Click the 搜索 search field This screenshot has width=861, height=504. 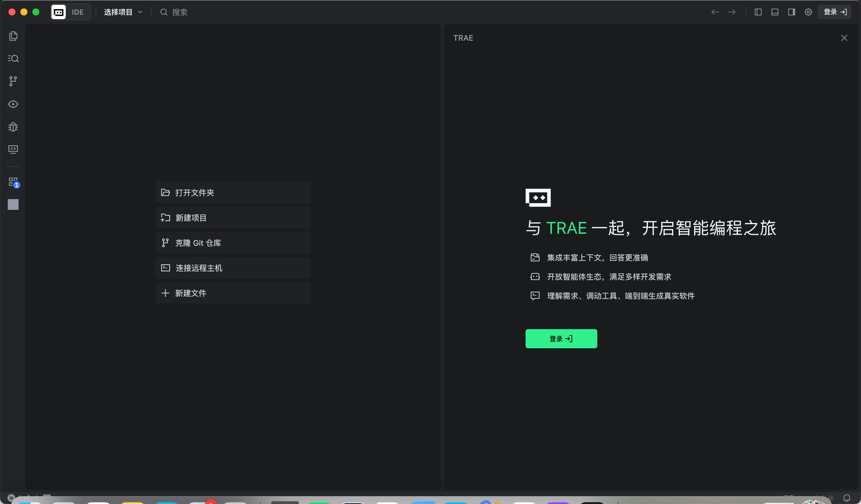coord(179,12)
